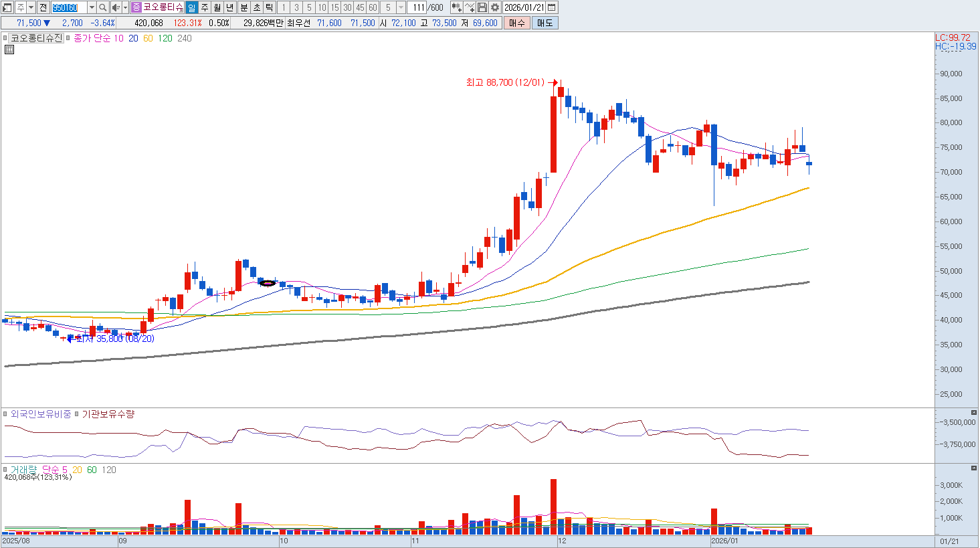Viewport: 980px width, 548px height.
Task: Open the calendar date picker icon
Action: click(552, 7)
